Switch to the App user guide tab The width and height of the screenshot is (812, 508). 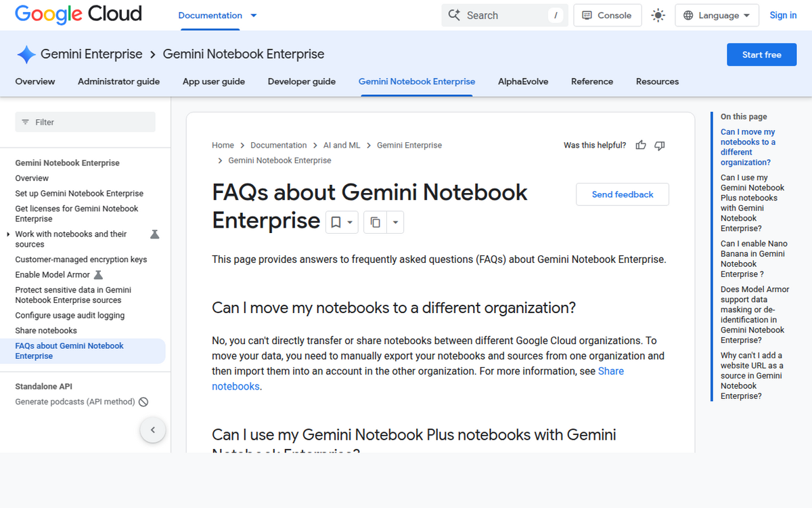214,81
